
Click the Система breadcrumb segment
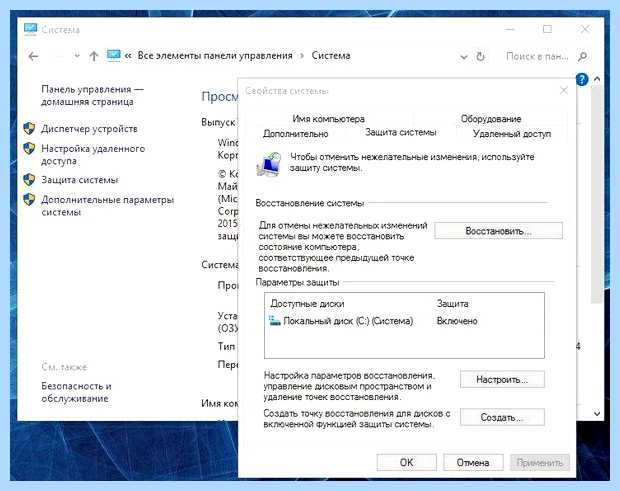tap(331, 56)
